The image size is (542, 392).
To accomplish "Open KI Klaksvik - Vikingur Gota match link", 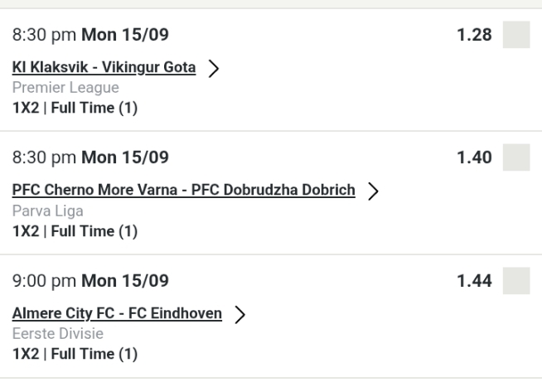I will [104, 68].
